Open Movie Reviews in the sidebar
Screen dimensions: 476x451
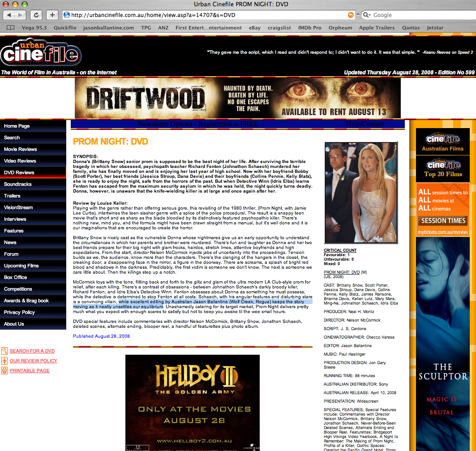33,149
